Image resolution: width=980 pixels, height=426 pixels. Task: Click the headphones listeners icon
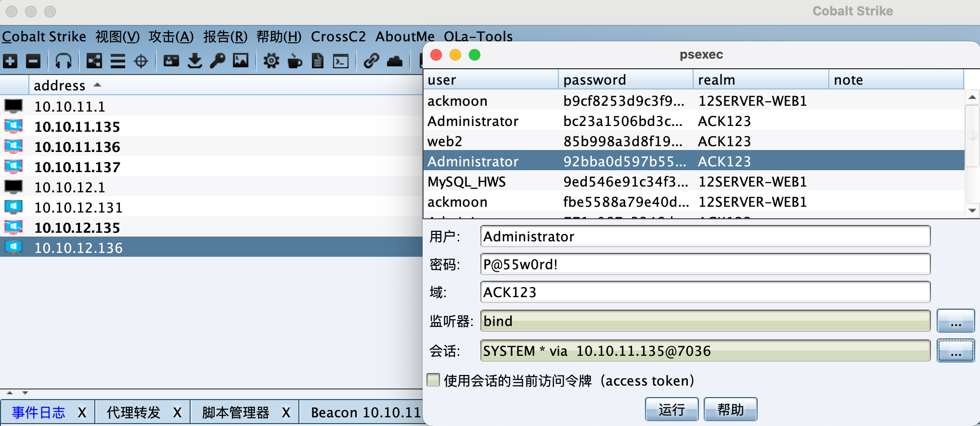click(63, 61)
